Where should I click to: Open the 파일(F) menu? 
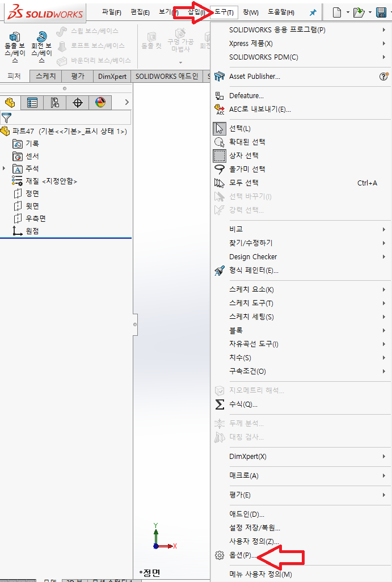[112, 12]
